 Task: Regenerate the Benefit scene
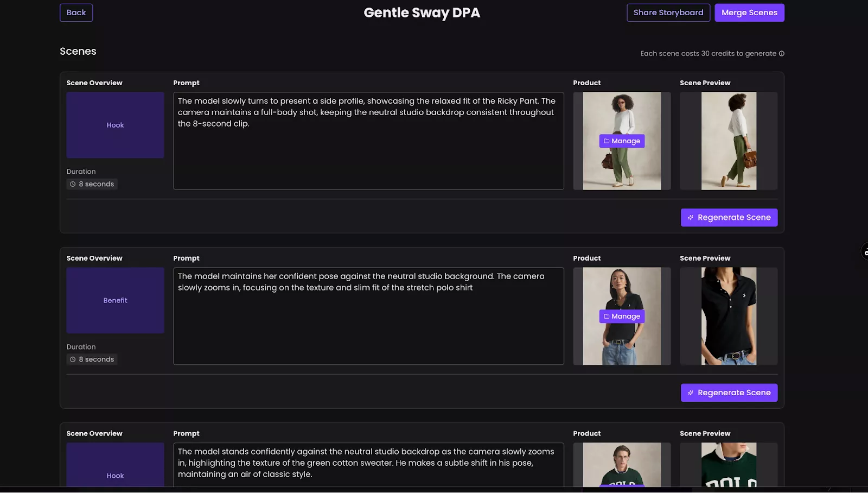pos(729,393)
